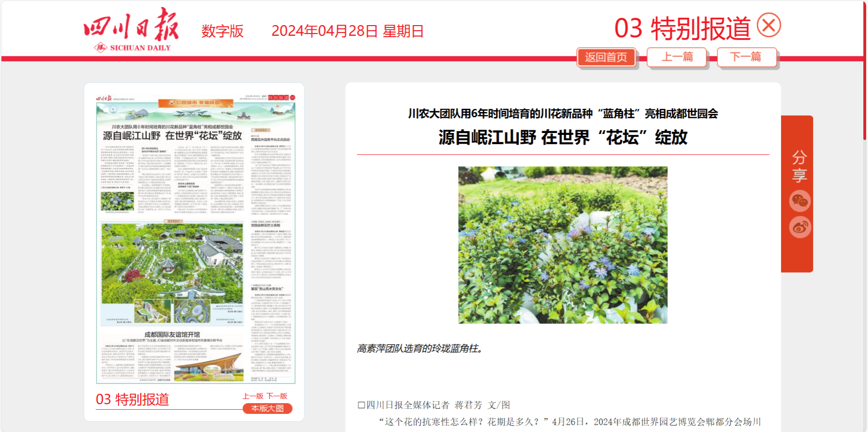Click 03 特别报道 heading at top right

point(682,28)
